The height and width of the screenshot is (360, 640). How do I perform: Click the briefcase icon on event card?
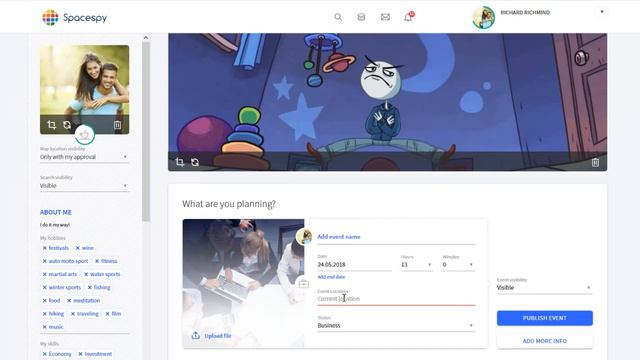coord(304,284)
